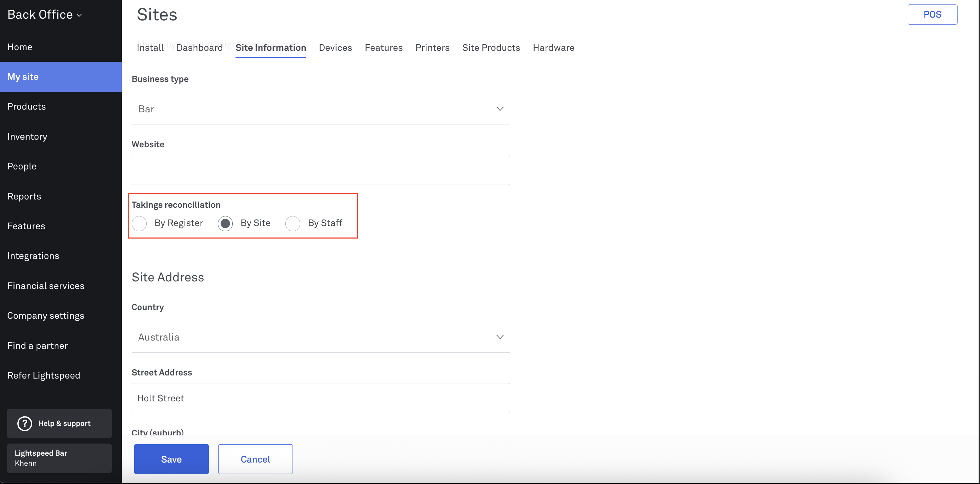
Task: Switch to the Devices tab
Action: [x=335, y=47]
